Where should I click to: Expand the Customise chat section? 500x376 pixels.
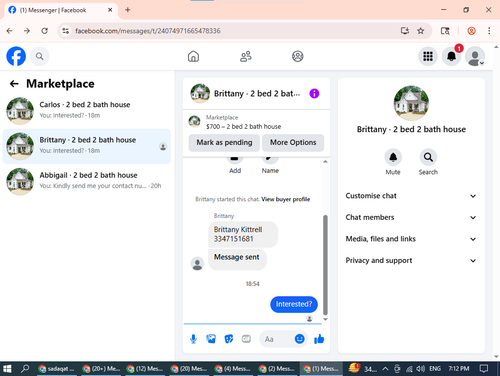(x=411, y=196)
